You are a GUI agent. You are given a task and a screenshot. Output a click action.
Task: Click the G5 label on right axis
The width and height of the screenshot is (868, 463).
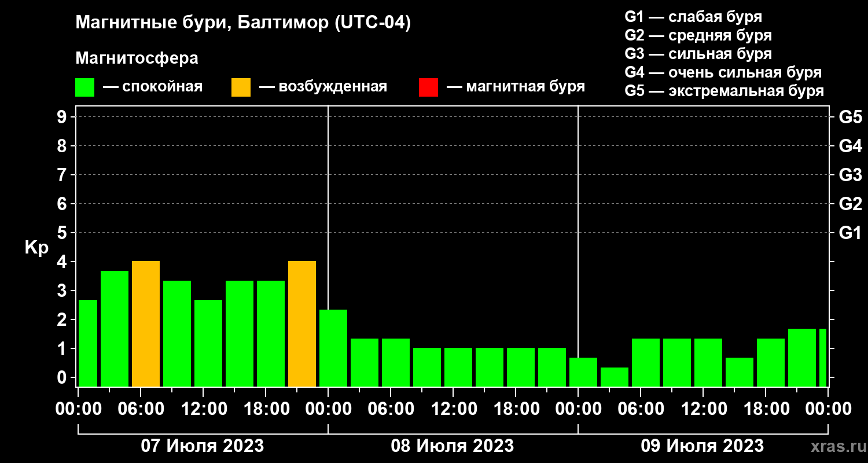(850, 117)
